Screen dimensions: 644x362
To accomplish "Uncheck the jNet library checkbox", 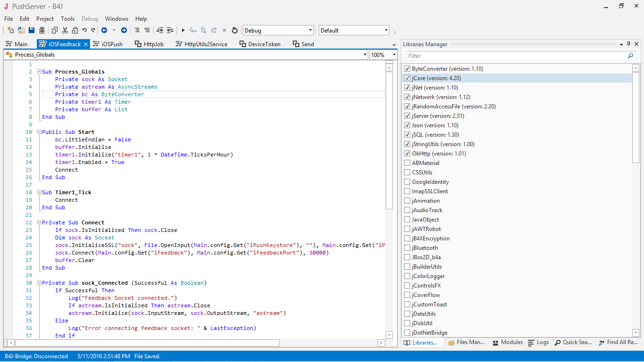I will (407, 88).
